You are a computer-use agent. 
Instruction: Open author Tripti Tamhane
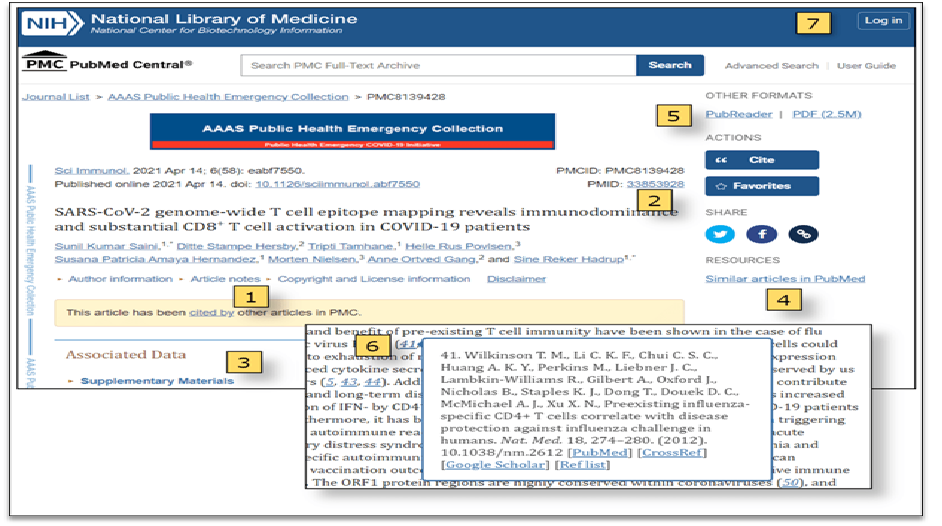click(x=351, y=246)
